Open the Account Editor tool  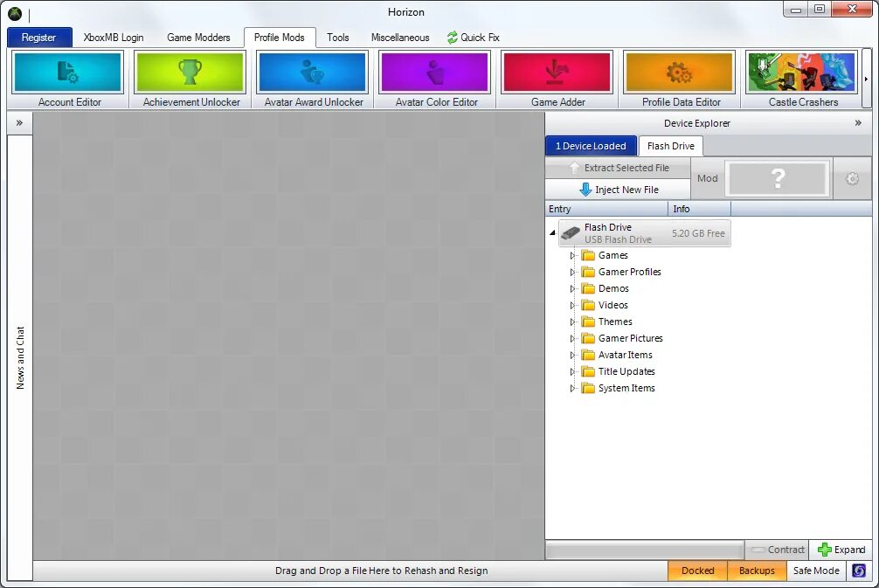[68, 79]
